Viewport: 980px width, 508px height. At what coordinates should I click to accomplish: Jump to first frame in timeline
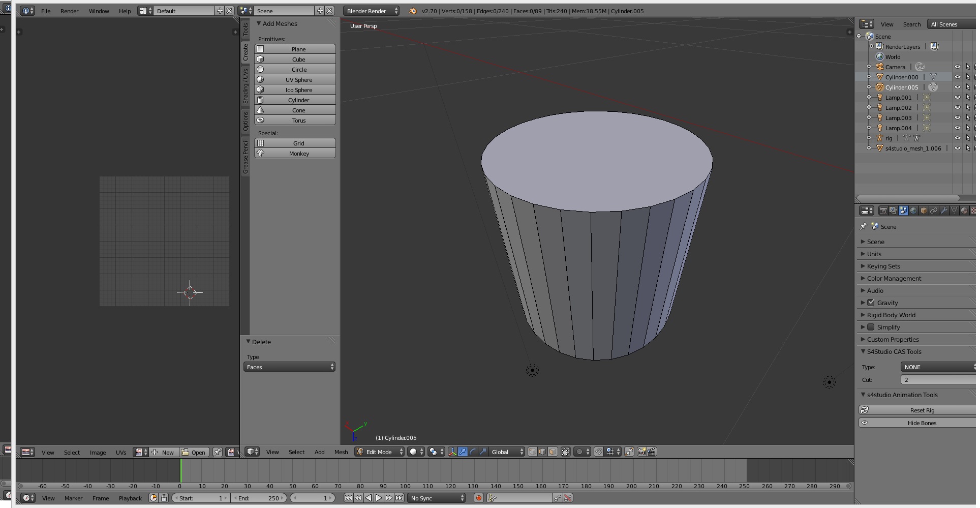pos(348,498)
